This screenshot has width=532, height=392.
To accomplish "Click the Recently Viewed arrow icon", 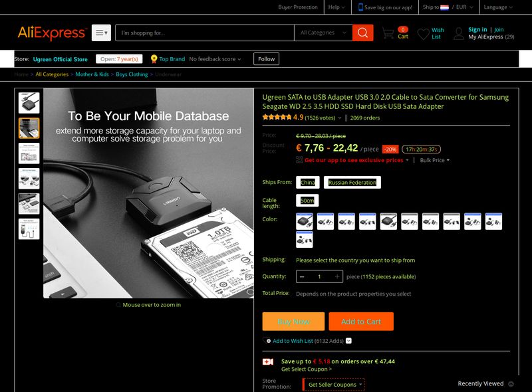I will (x=511, y=384).
